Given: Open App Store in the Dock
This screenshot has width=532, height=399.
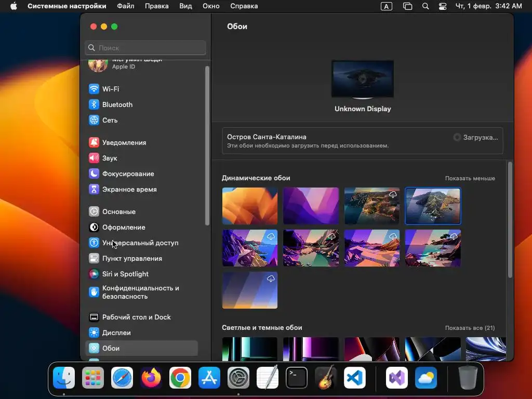Looking at the screenshot, I should pyautogui.click(x=209, y=378).
